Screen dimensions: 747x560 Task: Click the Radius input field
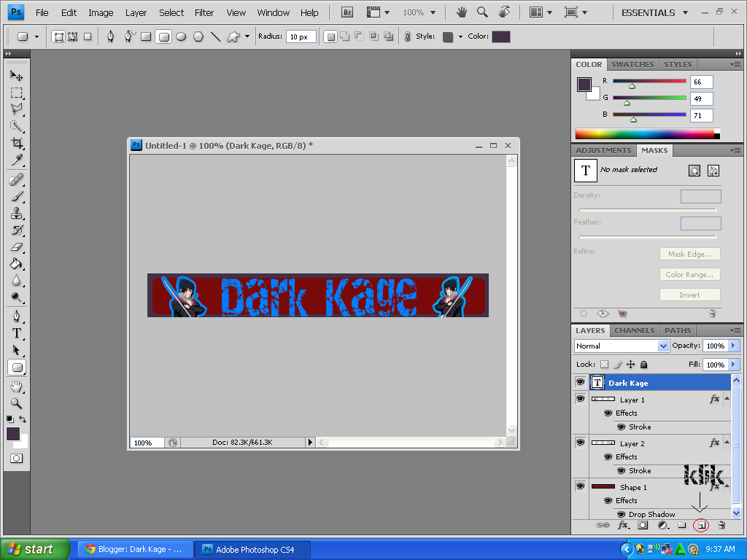tap(301, 36)
